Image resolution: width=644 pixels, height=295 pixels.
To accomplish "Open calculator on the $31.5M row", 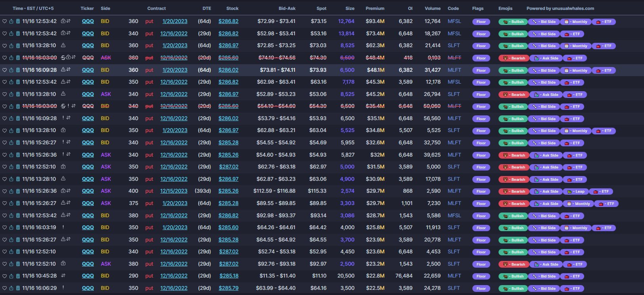I will point(18,167).
